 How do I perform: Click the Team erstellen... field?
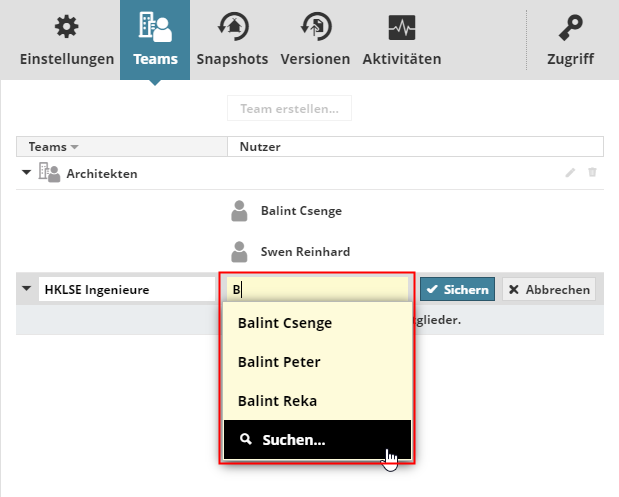tap(289, 108)
